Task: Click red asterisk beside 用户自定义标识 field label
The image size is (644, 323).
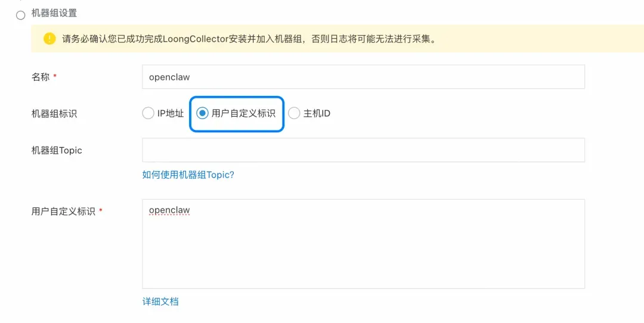Action: [101, 211]
